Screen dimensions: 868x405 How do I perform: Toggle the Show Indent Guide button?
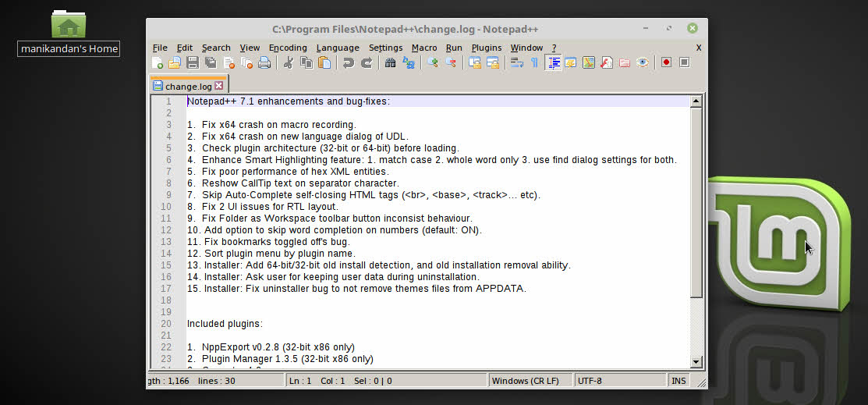click(553, 62)
